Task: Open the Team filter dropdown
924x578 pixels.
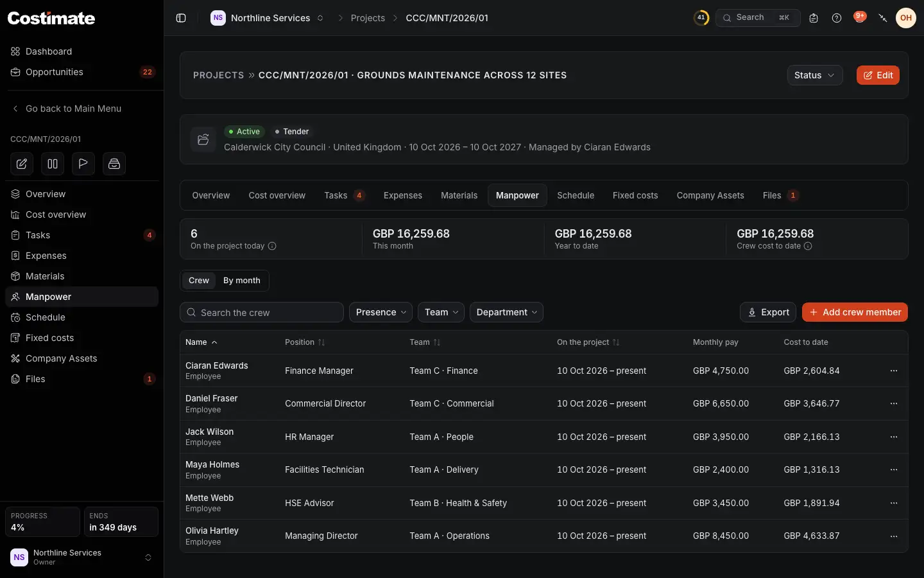Action: [441, 312]
